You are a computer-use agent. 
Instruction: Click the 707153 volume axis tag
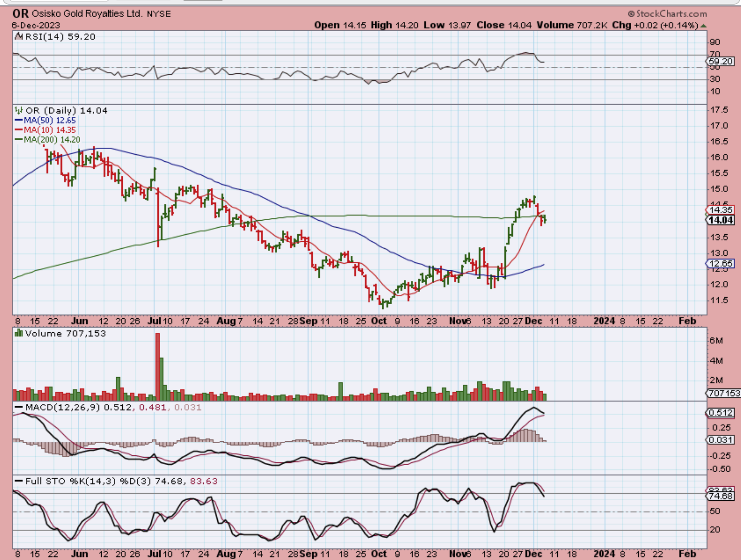tap(723, 393)
